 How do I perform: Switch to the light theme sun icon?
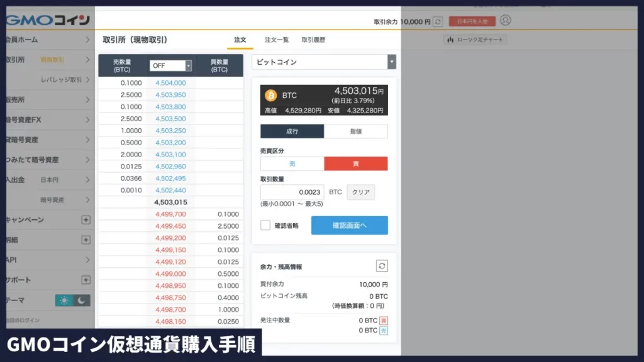64,300
